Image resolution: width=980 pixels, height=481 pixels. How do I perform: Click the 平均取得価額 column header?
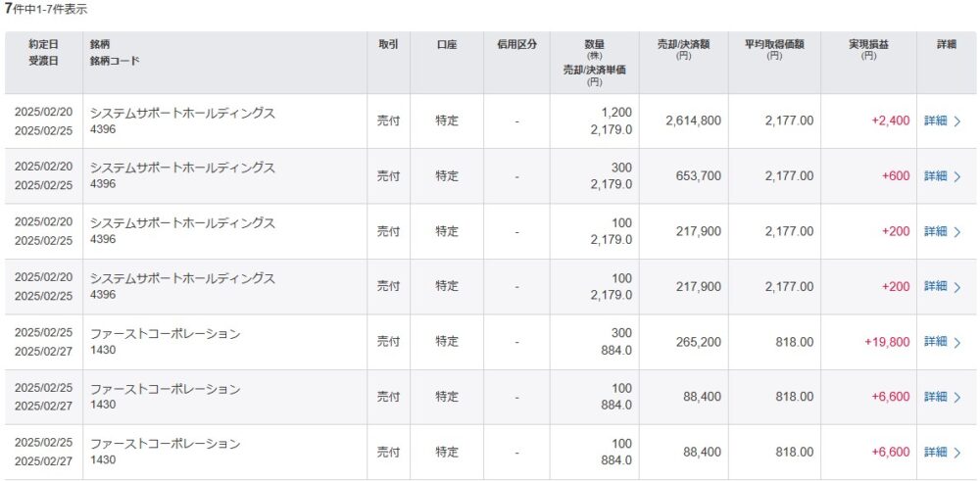(x=774, y=49)
